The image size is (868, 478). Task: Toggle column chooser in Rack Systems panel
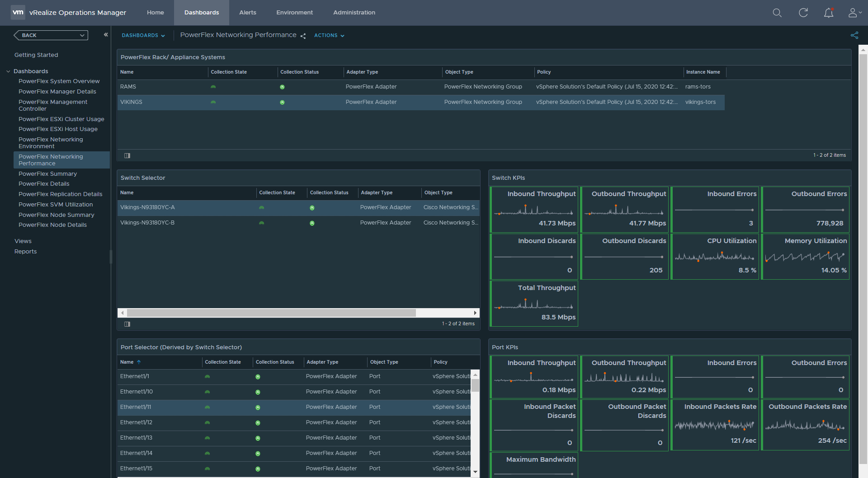pos(127,155)
